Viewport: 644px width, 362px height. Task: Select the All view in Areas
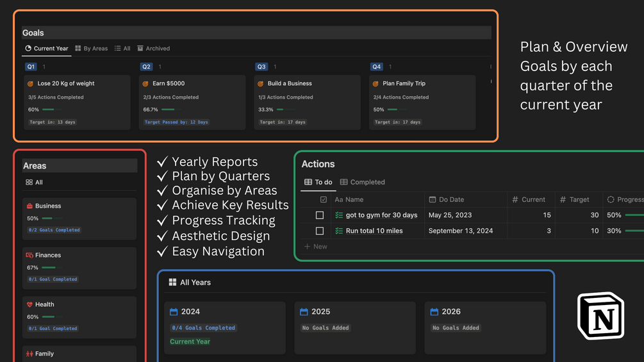point(34,182)
